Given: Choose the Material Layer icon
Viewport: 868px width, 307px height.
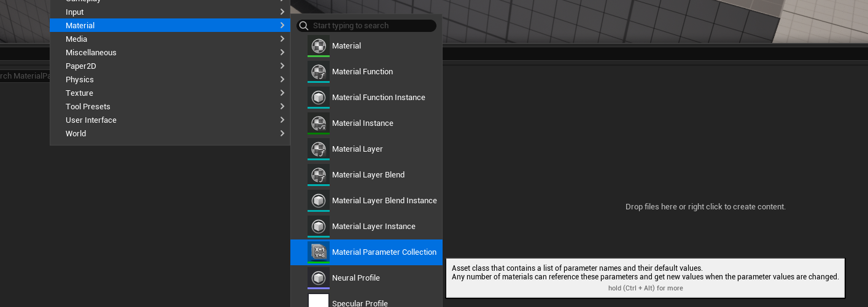Looking at the screenshot, I should point(319,149).
